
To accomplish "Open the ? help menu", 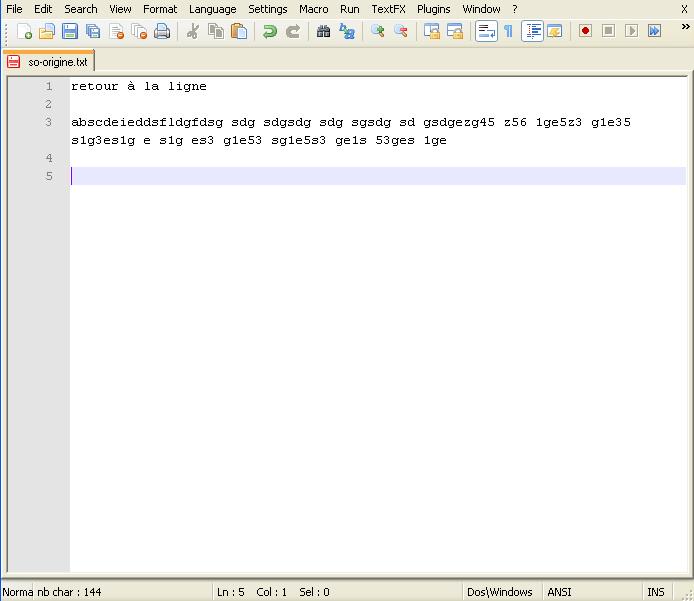I will point(514,9).
